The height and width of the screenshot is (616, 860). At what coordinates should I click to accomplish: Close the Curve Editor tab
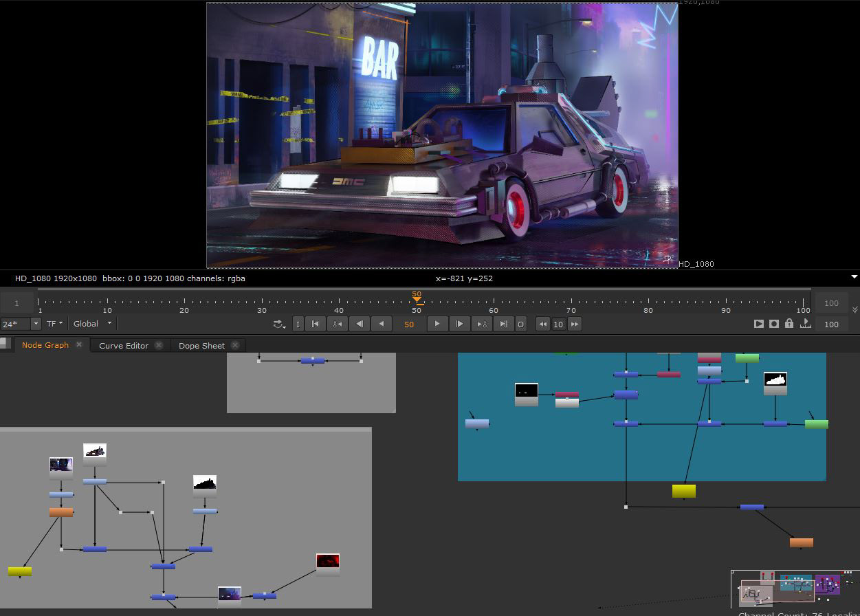159,345
